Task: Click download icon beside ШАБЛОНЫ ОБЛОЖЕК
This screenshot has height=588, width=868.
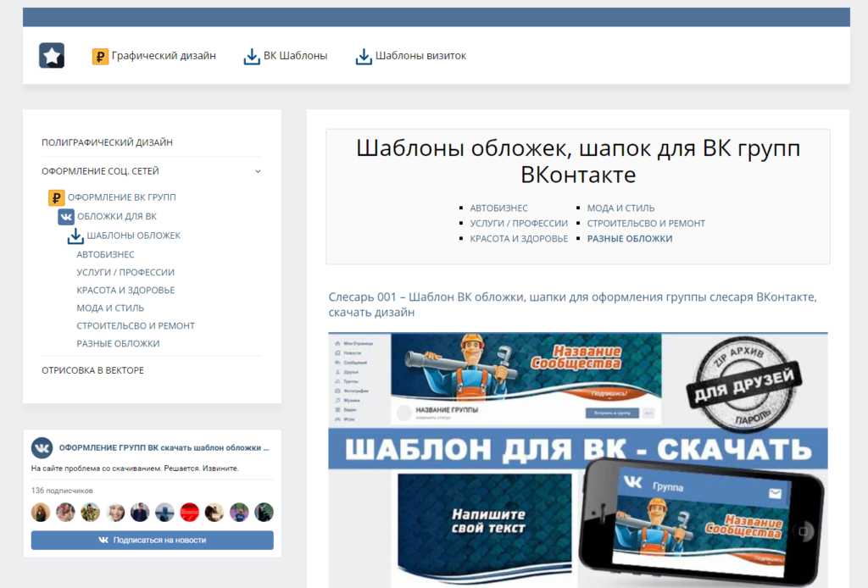Action: coord(75,236)
